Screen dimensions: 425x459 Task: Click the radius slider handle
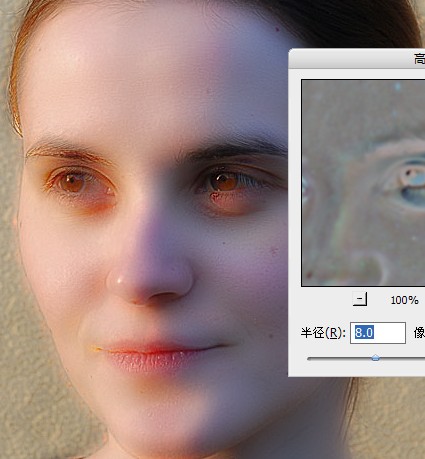pos(376,358)
